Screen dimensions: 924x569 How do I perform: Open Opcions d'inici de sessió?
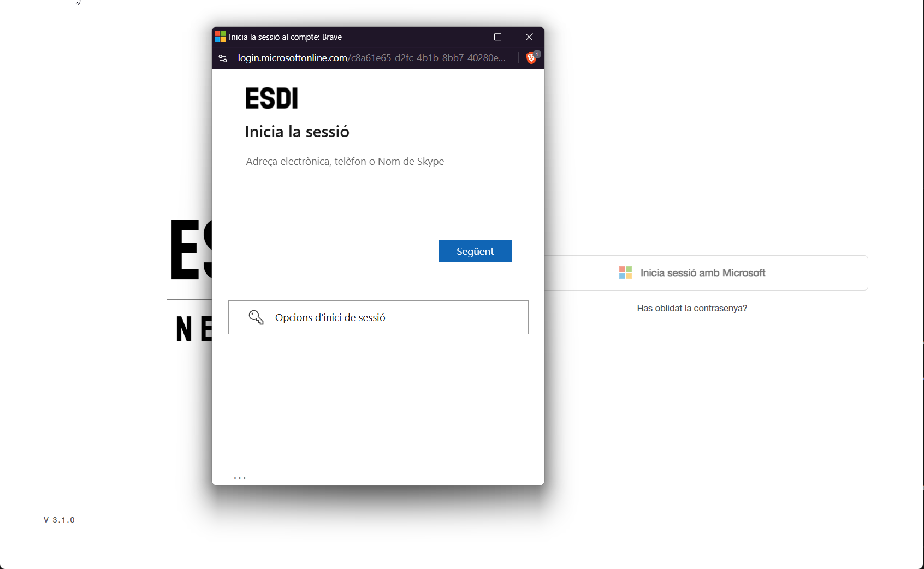378,317
